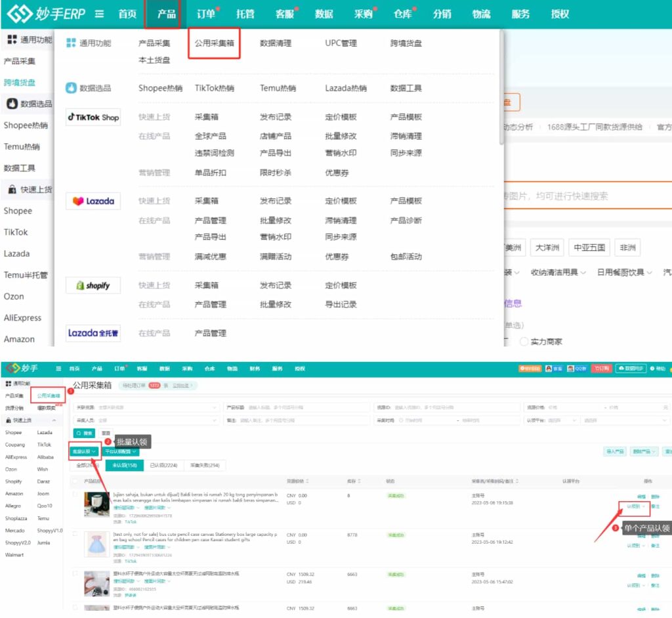This screenshot has height=618, width=672.
Task: Tick the checkbox for the first product row
Action: tap(75, 494)
